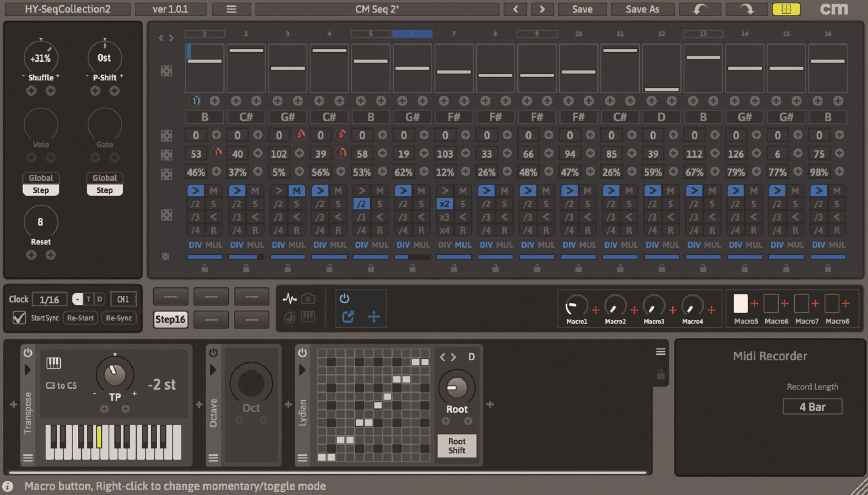This screenshot has height=495, width=868.
Task: Toggle the Transpose module power icon
Action: (28, 352)
